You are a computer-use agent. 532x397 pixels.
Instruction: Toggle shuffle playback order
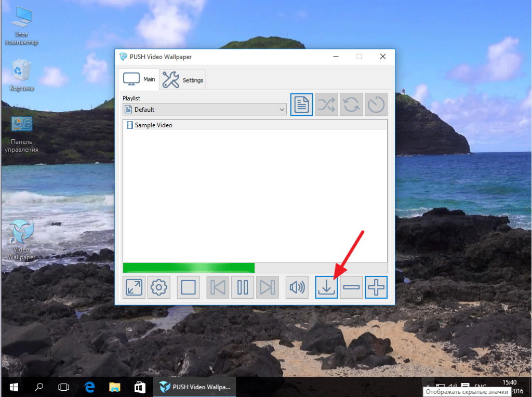(326, 105)
